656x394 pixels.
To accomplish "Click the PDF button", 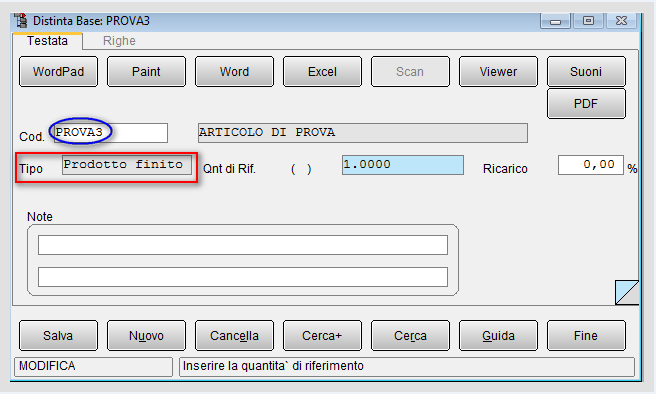I will (x=586, y=104).
